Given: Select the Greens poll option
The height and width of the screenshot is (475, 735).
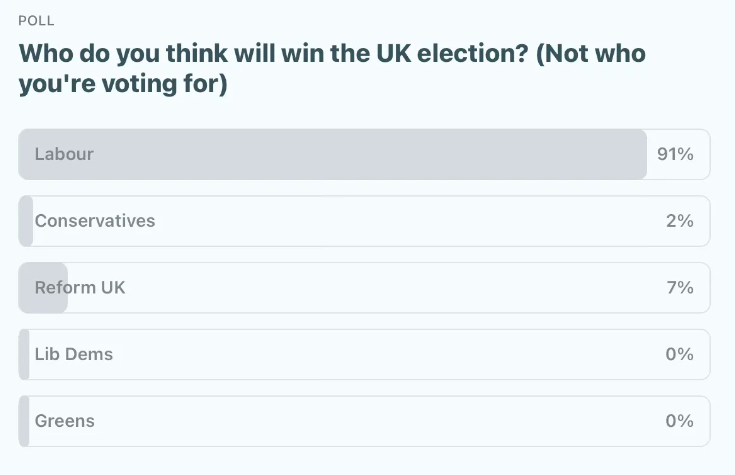Looking at the screenshot, I should pos(364,421).
